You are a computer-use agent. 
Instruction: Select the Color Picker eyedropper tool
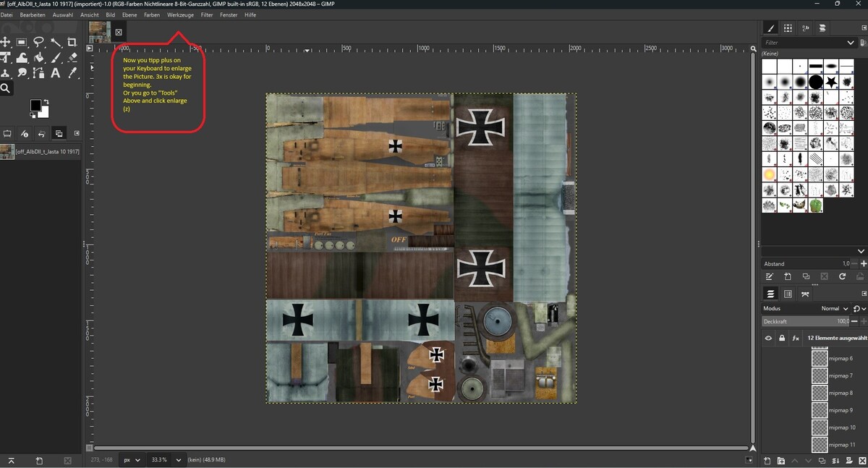point(72,73)
